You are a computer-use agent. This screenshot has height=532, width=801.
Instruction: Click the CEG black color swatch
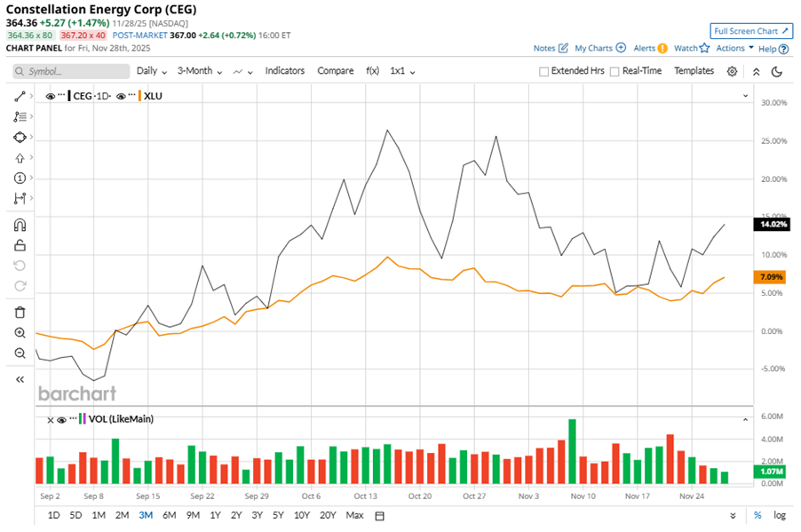click(69, 96)
